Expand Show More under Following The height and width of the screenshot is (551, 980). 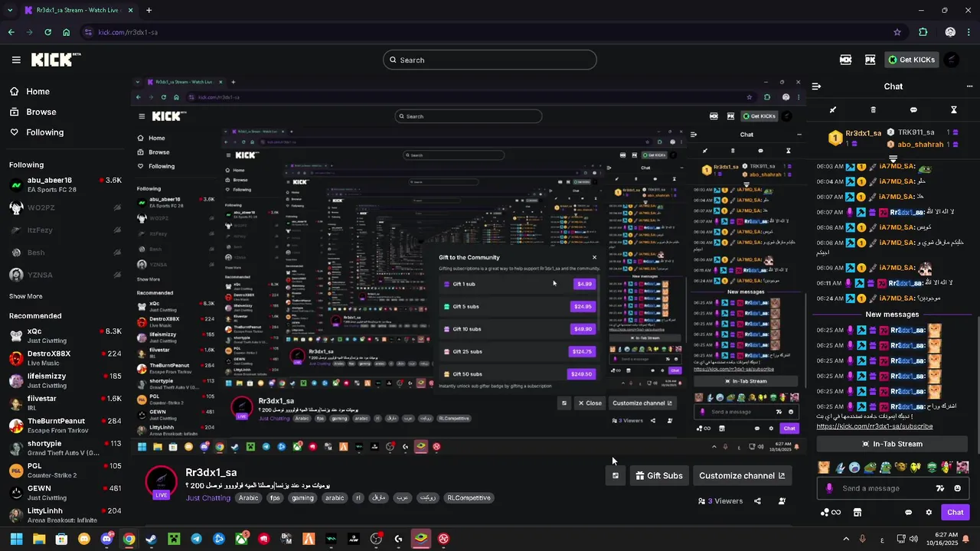(x=25, y=296)
